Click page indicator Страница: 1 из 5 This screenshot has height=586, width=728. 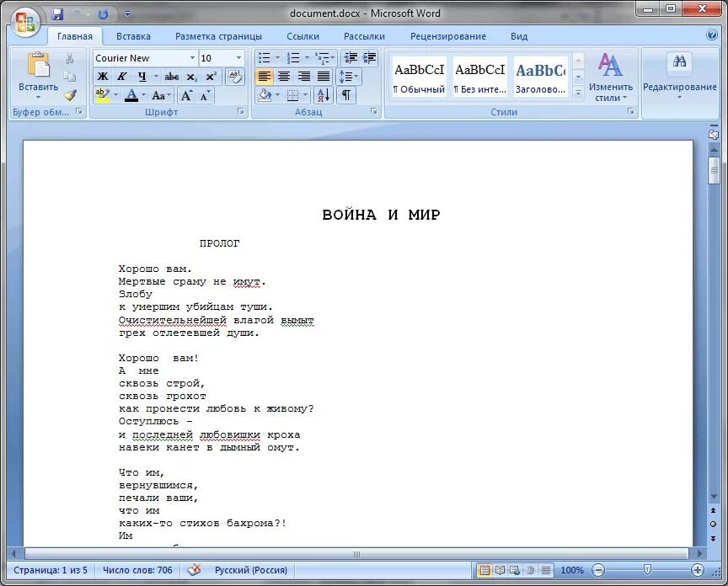pos(51,570)
